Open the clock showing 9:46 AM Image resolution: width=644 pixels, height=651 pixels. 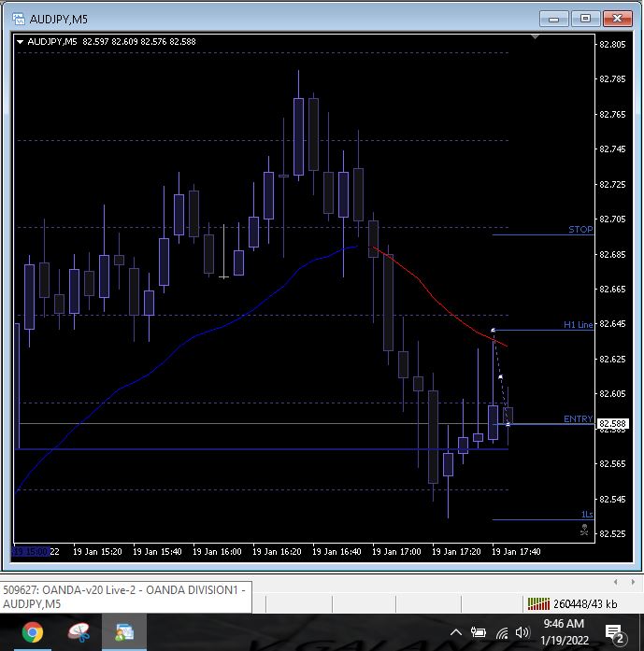coord(565,632)
